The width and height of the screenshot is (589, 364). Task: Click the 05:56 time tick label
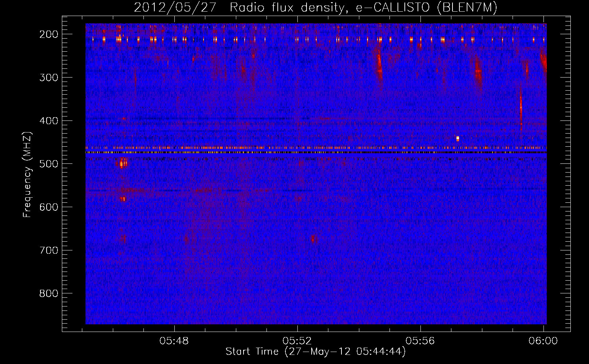pyautogui.click(x=420, y=341)
